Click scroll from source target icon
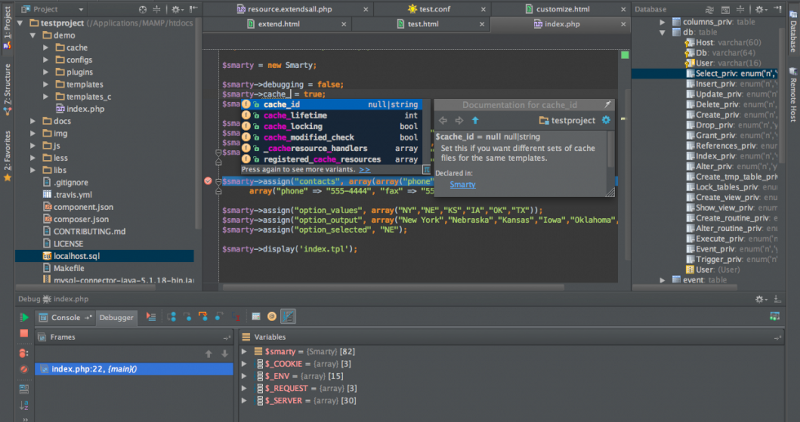This screenshot has width=800, height=422. coord(143,9)
